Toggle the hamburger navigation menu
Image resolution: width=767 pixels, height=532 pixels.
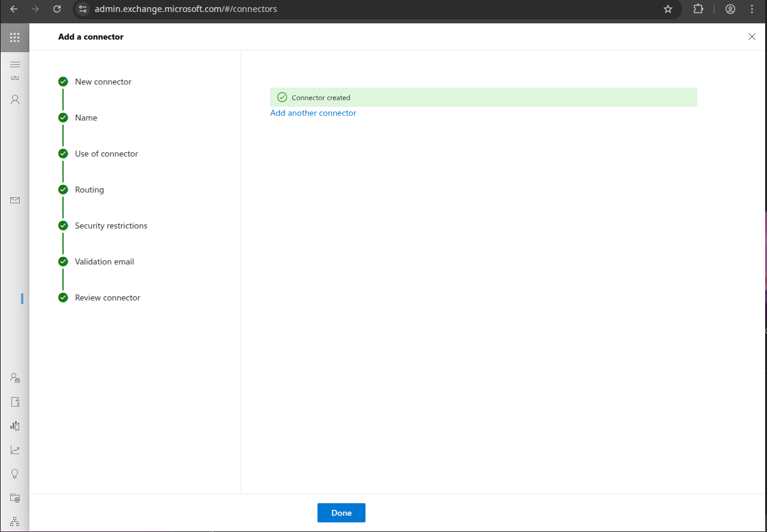pyautogui.click(x=15, y=64)
